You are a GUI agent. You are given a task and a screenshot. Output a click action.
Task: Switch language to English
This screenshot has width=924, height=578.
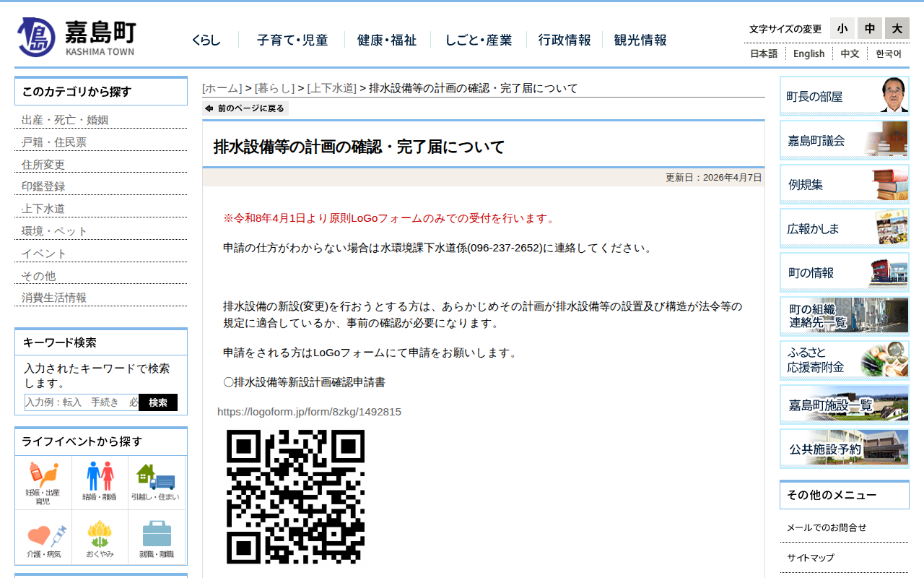coord(808,53)
